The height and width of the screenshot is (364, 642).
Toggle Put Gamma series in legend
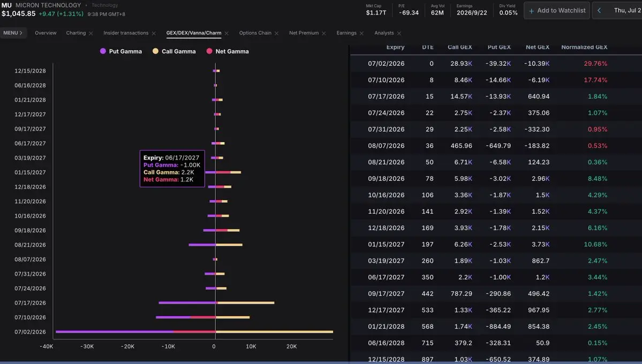point(121,51)
